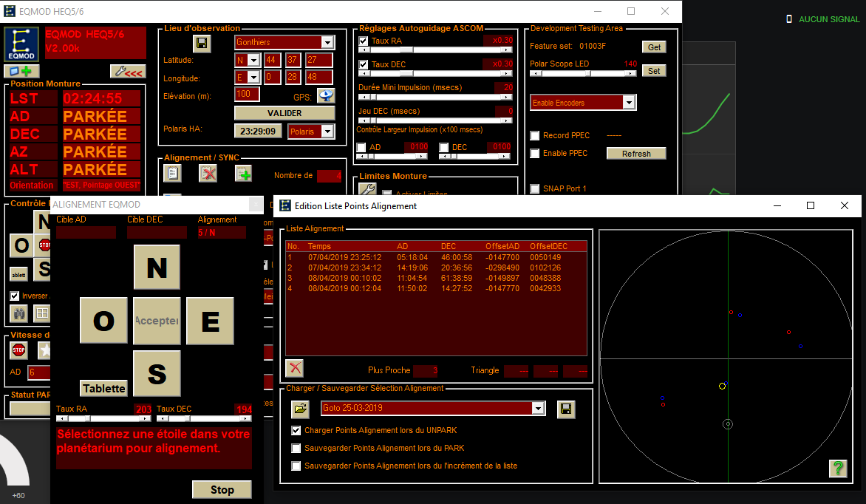Click the VALIDER button
Screen dimensions: 866x504
click(284, 113)
